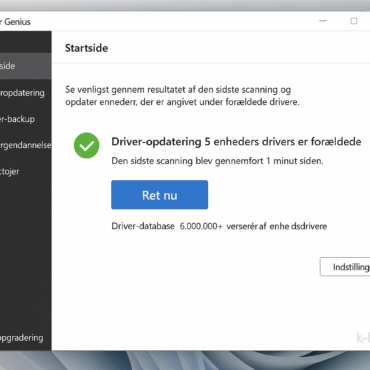Open the Driver-backup sidebar item

click(x=26, y=119)
